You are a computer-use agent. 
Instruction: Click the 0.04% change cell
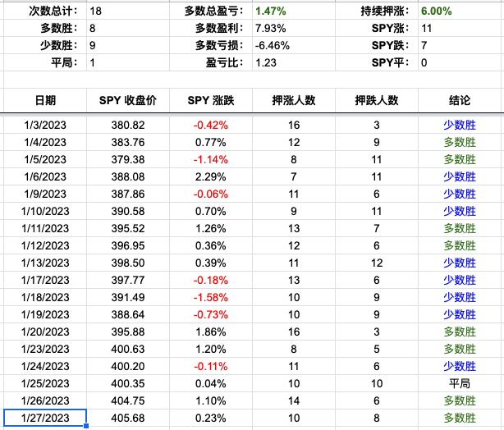(x=211, y=383)
